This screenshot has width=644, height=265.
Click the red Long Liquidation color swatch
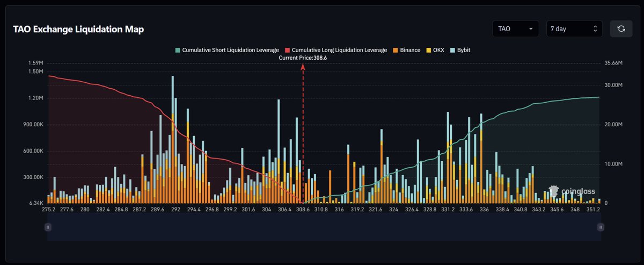click(287, 50)
